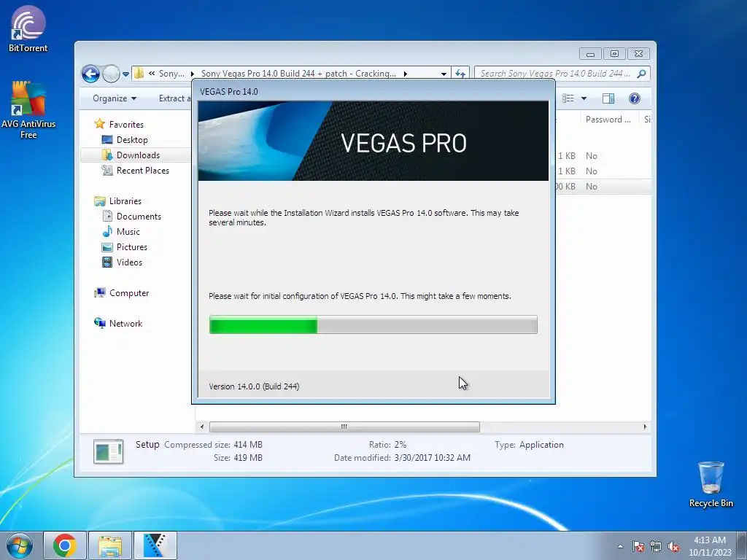The width and height of the screenshot is (747, 560).
Task: Open the Organize menu
Action: click(x=115, y=98)
